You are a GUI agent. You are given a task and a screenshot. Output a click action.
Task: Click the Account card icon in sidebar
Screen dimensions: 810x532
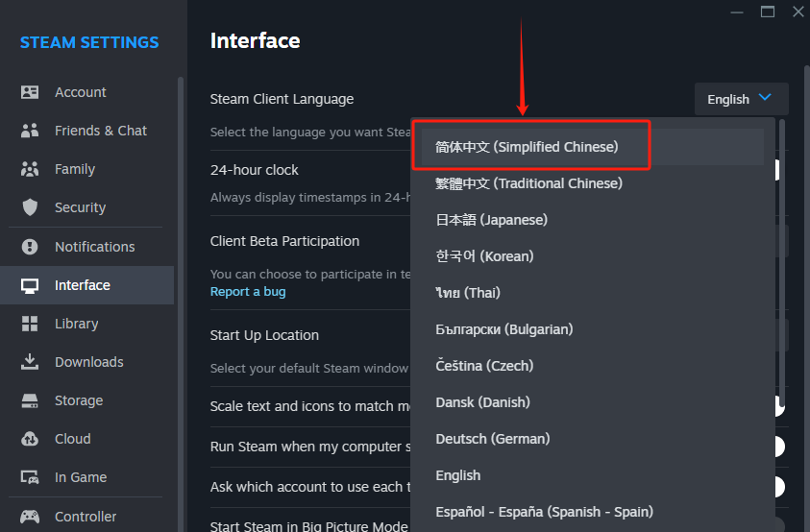point(30,92)
